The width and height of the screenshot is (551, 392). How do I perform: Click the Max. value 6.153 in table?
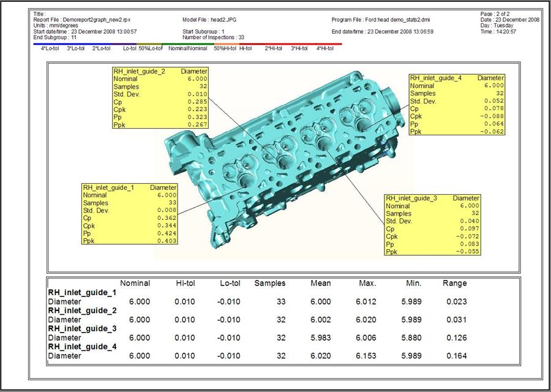point(369,356)
